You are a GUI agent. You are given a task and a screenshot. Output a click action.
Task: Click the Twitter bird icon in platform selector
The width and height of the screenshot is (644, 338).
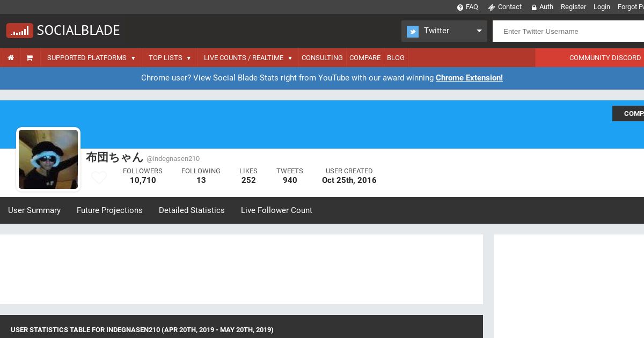tap(413, 32)
